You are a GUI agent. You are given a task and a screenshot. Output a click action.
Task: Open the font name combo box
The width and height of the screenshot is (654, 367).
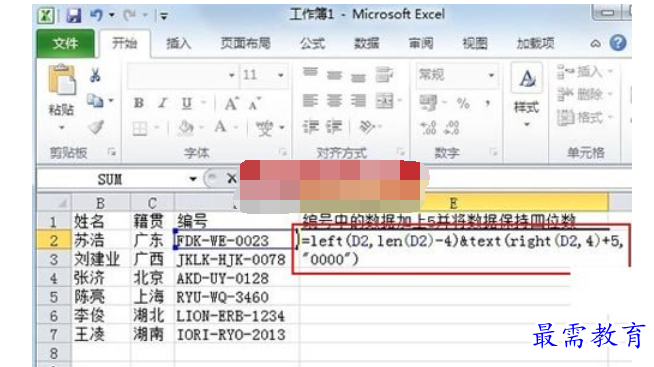click(182, 75)
